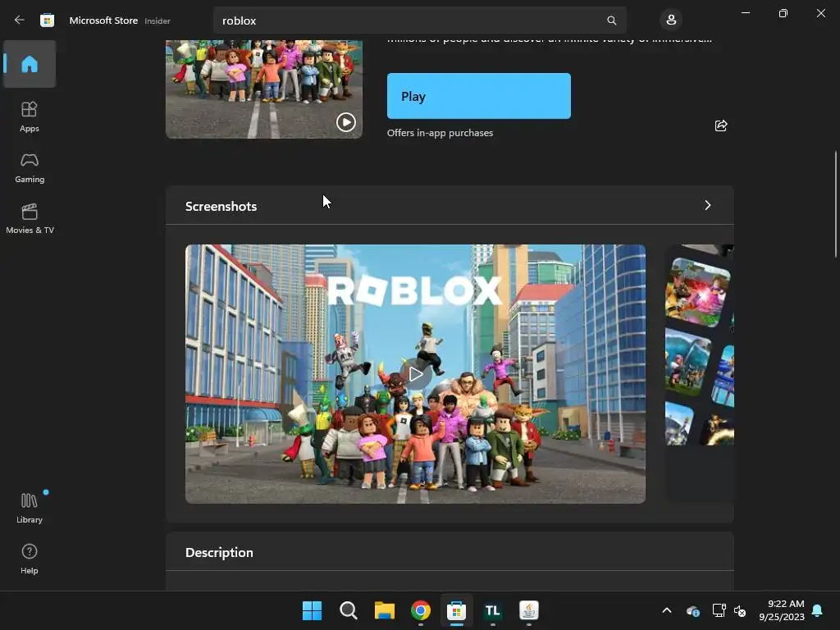Share the Roblox app page
Viewport: 840px width, 630px height.
(721, 126)
